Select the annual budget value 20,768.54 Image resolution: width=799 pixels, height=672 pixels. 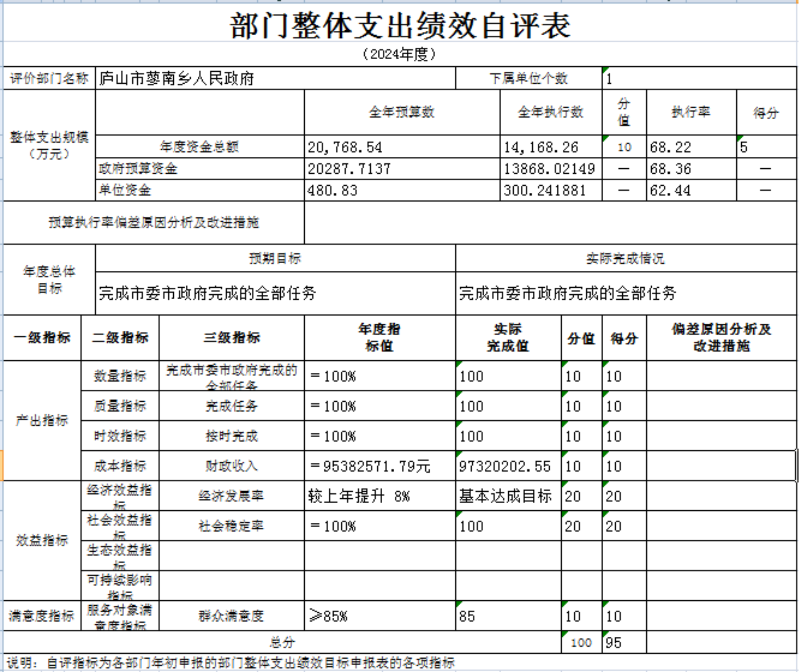pyautogui.click(x=401, y=147)
